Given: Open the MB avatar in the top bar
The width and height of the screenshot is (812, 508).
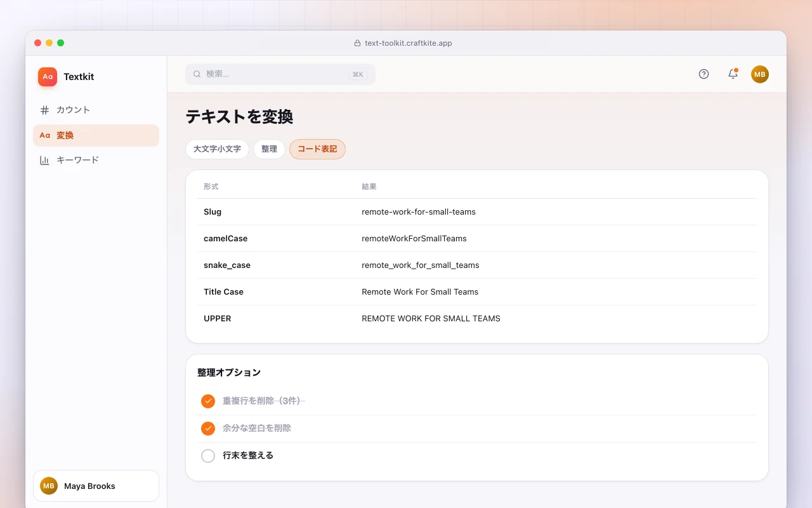Looking at the screenshot, I should coord(760,74).
